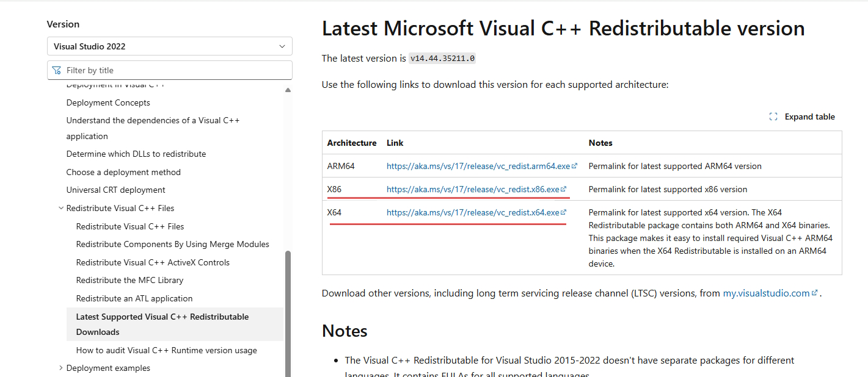This screenshot has height=377, width=868.
Task: Open Redistribute an ATL application
Action: click(x=134, y=298)
